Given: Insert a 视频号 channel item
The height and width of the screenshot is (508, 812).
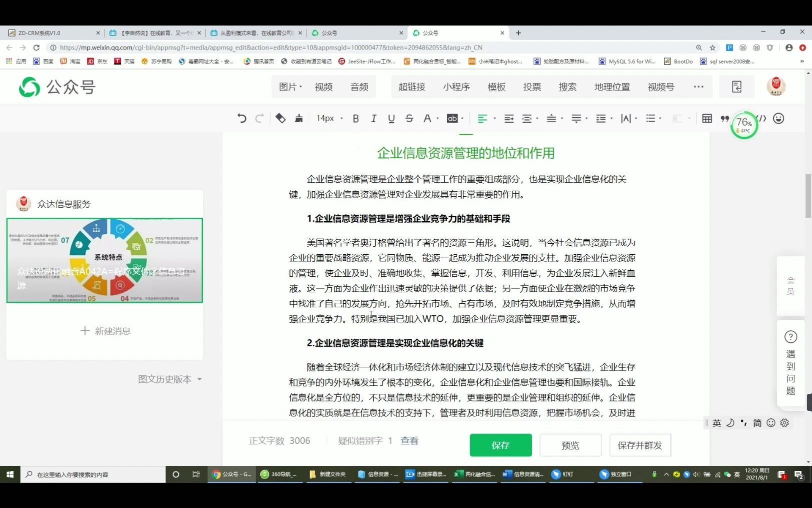Looking at the screenshot, I should [661, 87].
